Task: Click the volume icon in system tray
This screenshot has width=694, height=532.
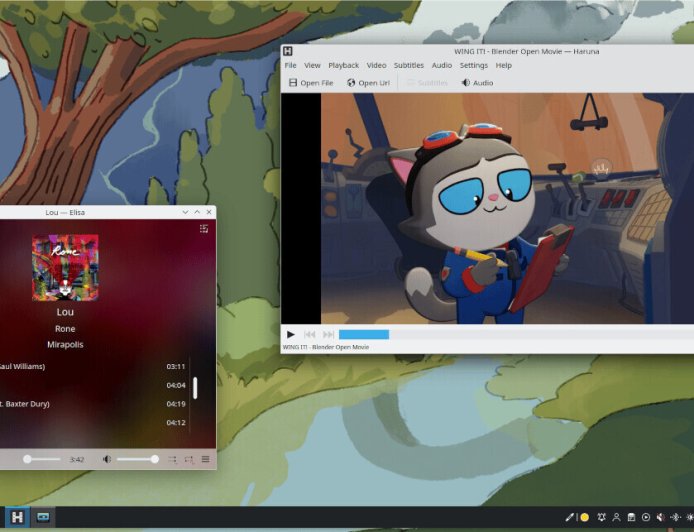Action: (660, 517)
